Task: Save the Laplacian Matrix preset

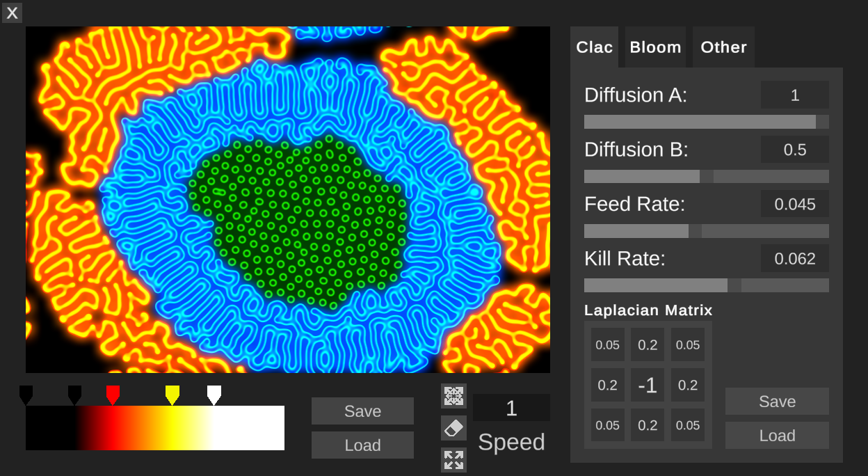Action: point(776,401)
